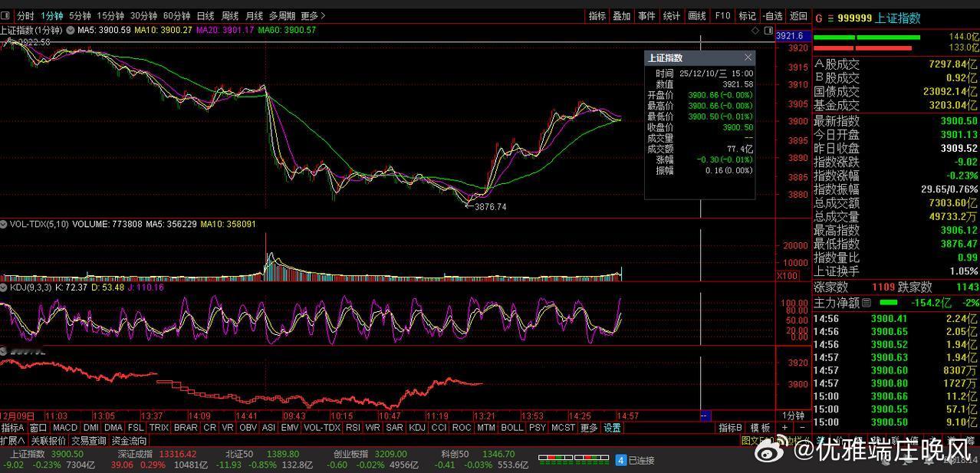This screenshot has width=980, height=473.
Task: Click the blue -- marker on time axis
Action: [705, 416]
